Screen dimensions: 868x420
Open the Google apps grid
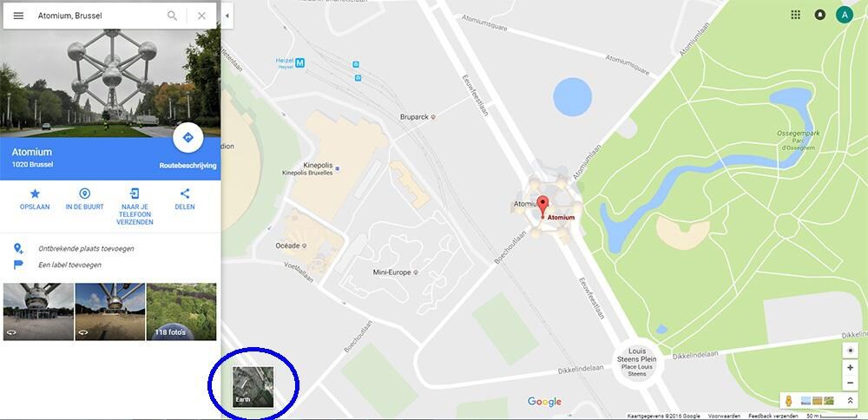click(x=795, y=15)
